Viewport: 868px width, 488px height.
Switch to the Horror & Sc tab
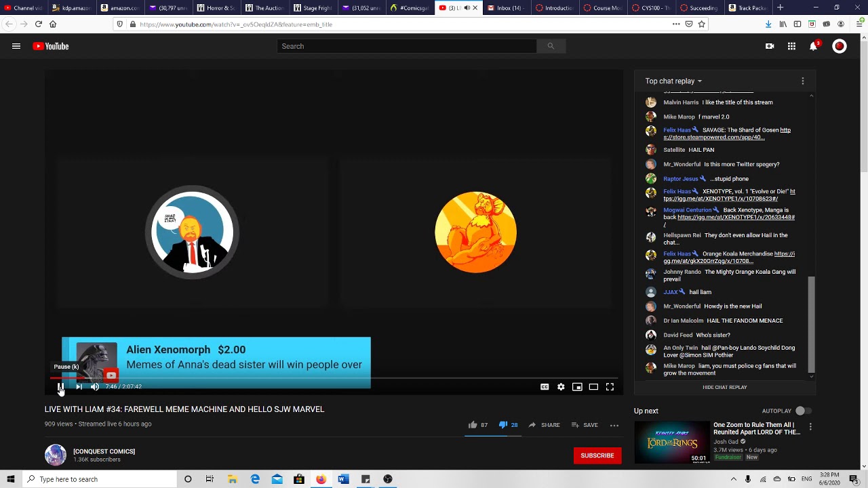216,8
